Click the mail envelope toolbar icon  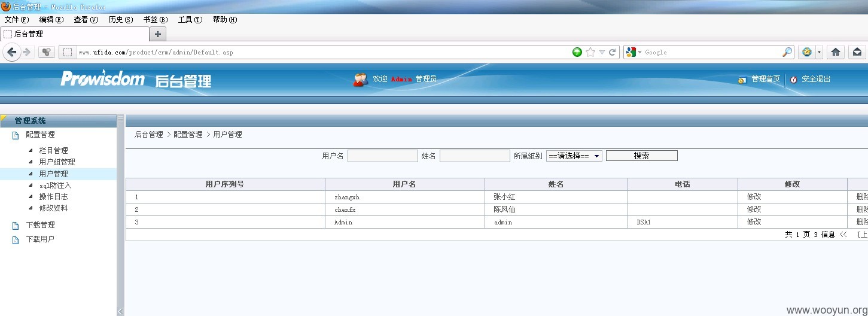point(857,52)
